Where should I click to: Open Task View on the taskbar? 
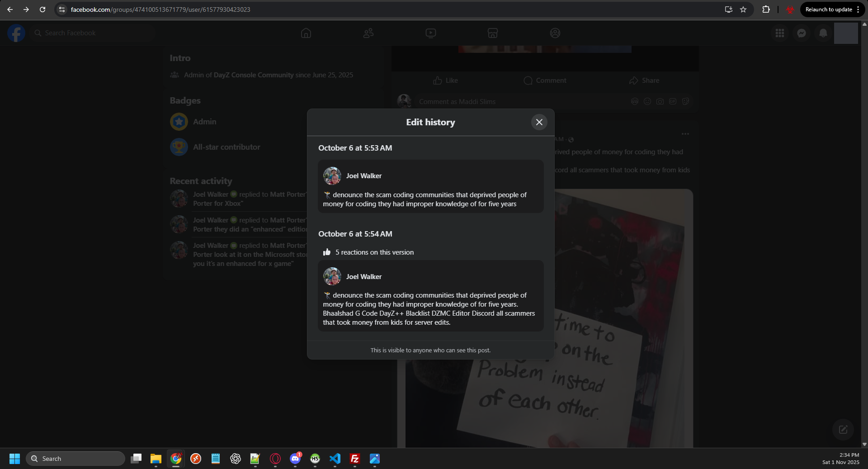tap(136, 459)
